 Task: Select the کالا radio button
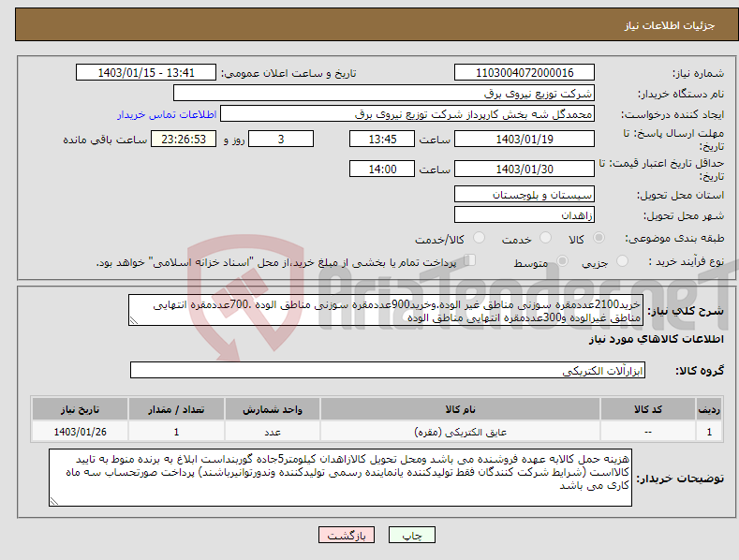coord(599,238)
